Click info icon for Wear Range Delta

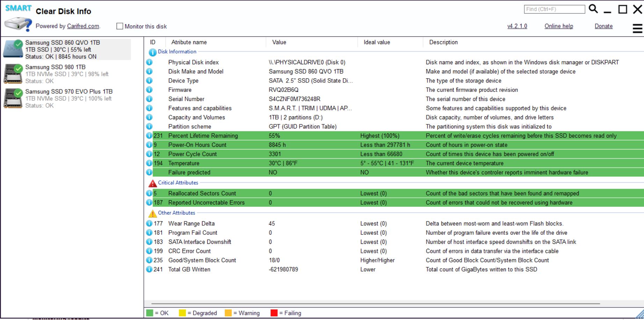click(x=149, y=224)
